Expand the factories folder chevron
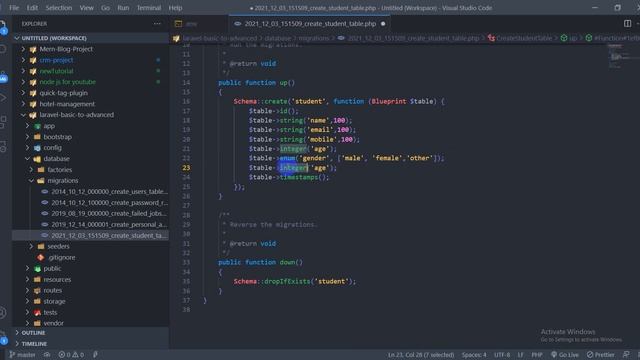 click(31, 170)
